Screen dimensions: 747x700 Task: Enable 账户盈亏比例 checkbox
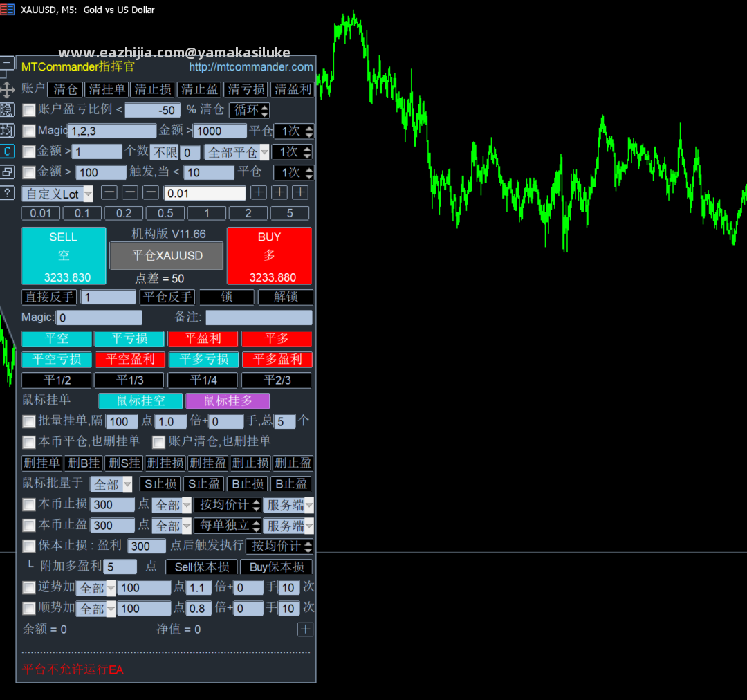pyautogui.click(x=29, y=110)
